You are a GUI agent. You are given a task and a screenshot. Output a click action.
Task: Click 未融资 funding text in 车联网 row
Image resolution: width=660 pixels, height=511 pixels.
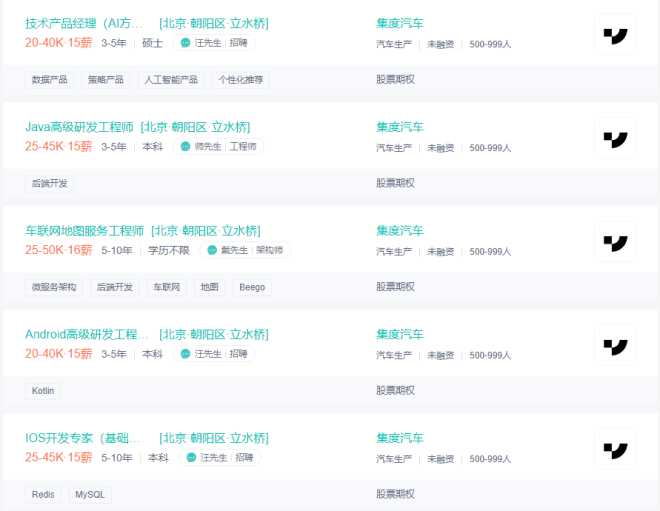point(441,252)
